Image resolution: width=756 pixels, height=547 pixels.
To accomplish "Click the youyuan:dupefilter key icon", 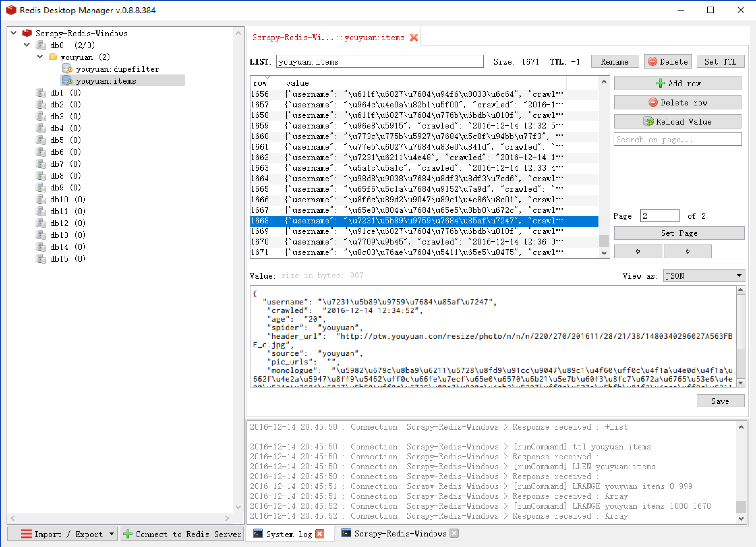I will point(67,69).
